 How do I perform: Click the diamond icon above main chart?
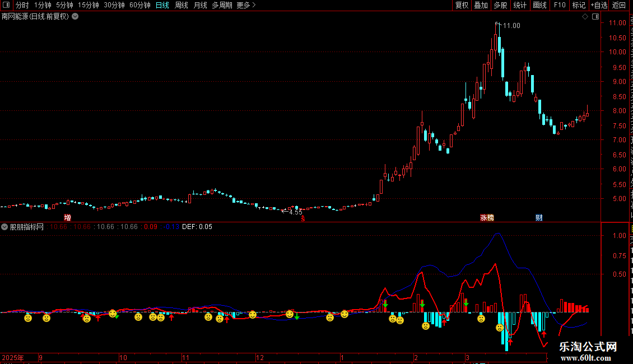point(585,17)
